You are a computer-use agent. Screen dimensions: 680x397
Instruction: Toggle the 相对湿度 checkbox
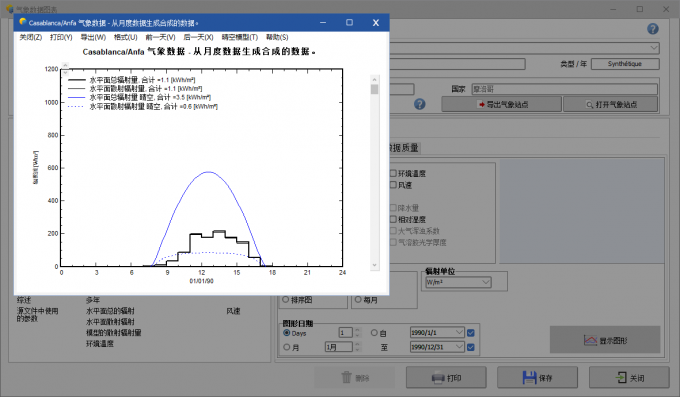393,220
